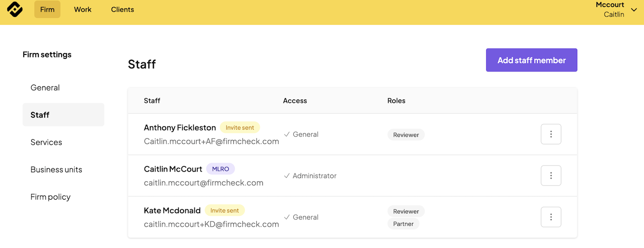The height and width of the screenshot is (248, 644).
Task: Click Kate Mcdonald's Invite sent badge
Action: click(225, 211)
